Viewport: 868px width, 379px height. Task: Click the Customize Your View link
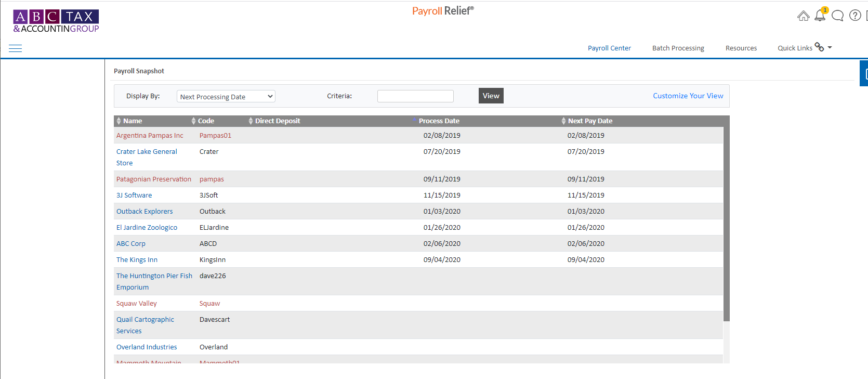(688, 96)
